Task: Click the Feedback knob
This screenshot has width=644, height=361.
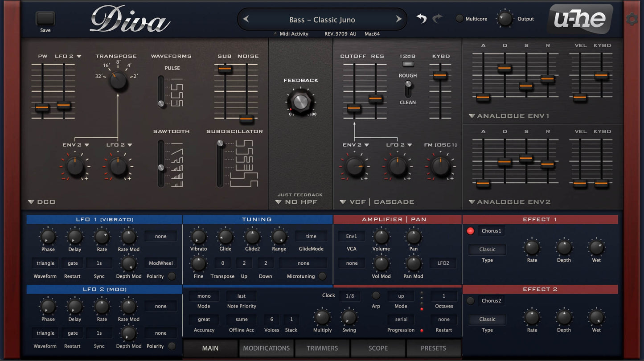Action: pyautogui.click(x=301, y=101)
